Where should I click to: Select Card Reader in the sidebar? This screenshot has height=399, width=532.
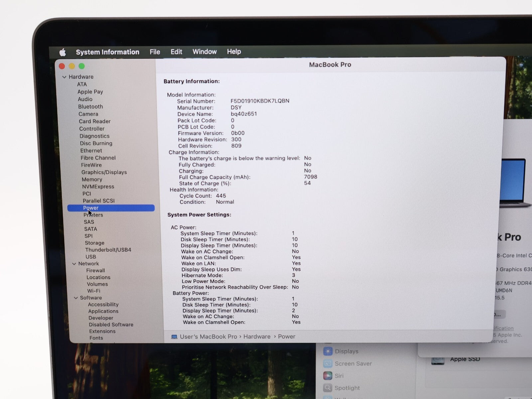95,121
